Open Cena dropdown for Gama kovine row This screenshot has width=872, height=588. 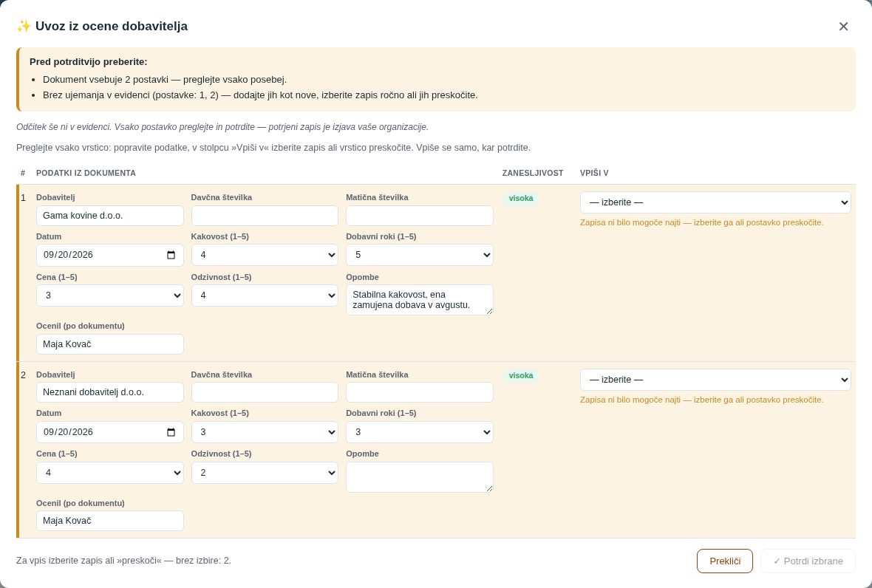coord(109,295)
